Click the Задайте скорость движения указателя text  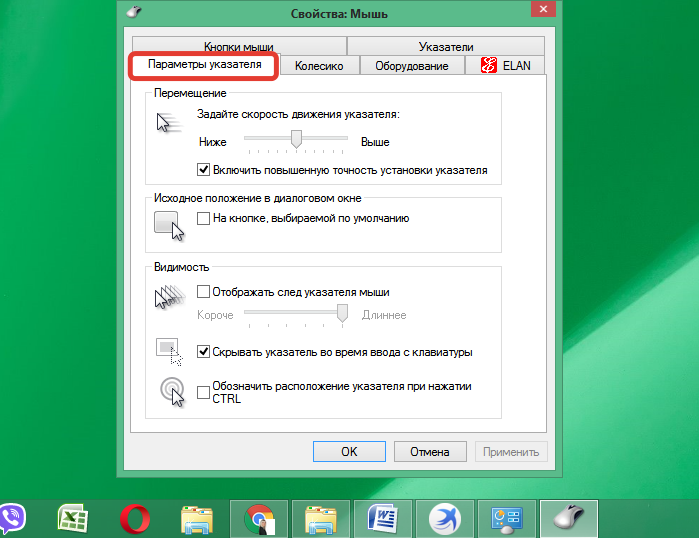click(x=298, y=114)
